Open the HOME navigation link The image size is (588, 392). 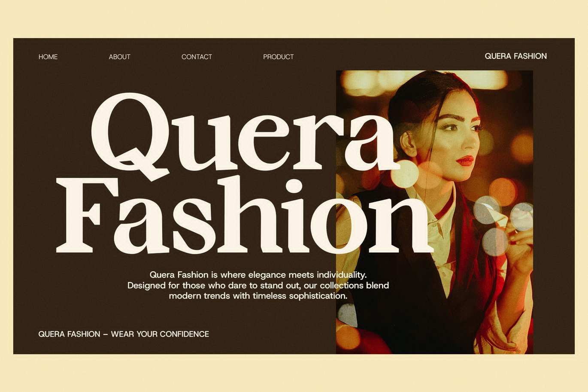[x=48, y=57]
